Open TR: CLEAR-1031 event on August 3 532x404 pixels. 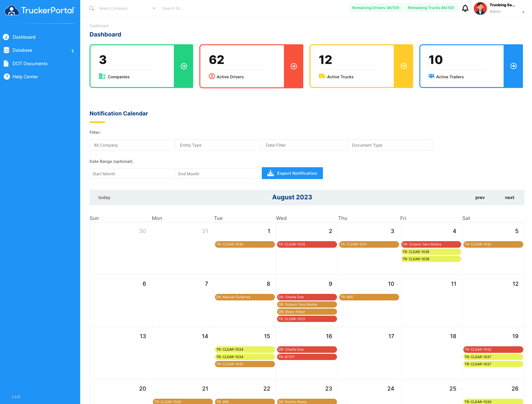pos(369,244)
